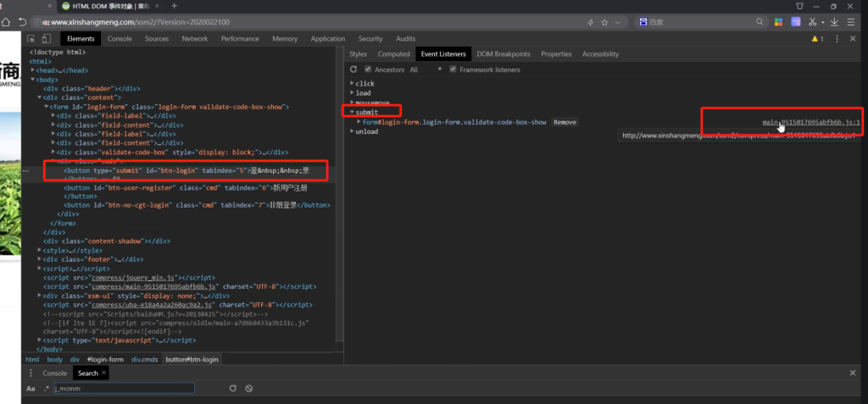This screenshot has width=868, height=404.
Task: Select div.cmds in the breadcrumb
Action: tap(144, 359)
